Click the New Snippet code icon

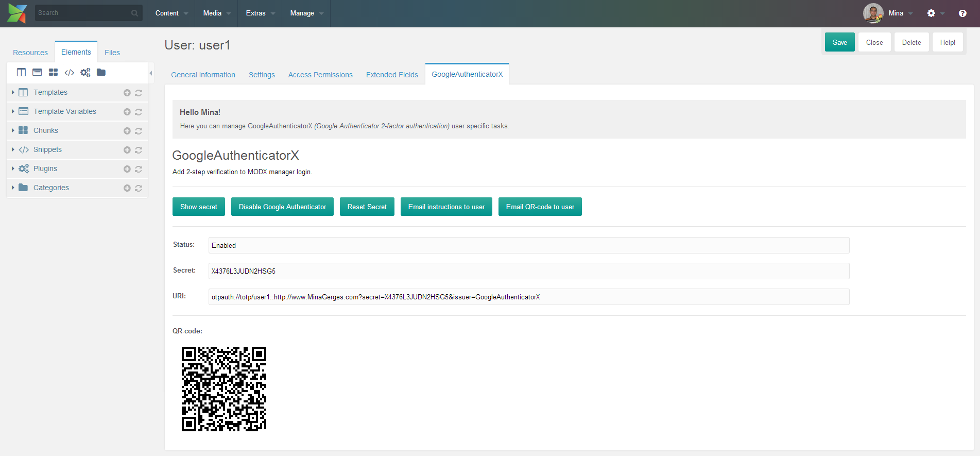point(69,72)
